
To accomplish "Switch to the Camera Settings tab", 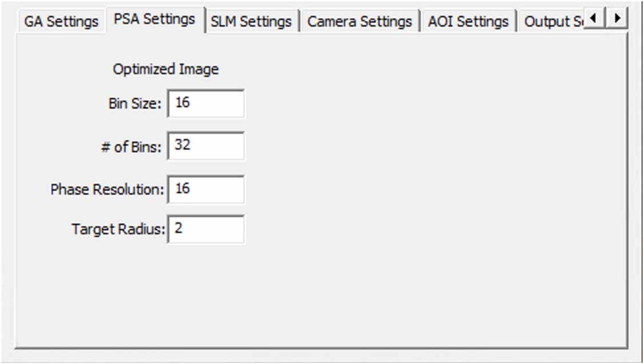I will pos(359,21).
